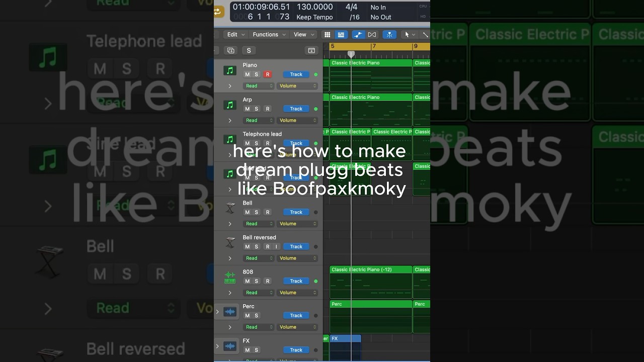Toggle the Show Automation icon

pyautogui.click(x=358, y=35)
